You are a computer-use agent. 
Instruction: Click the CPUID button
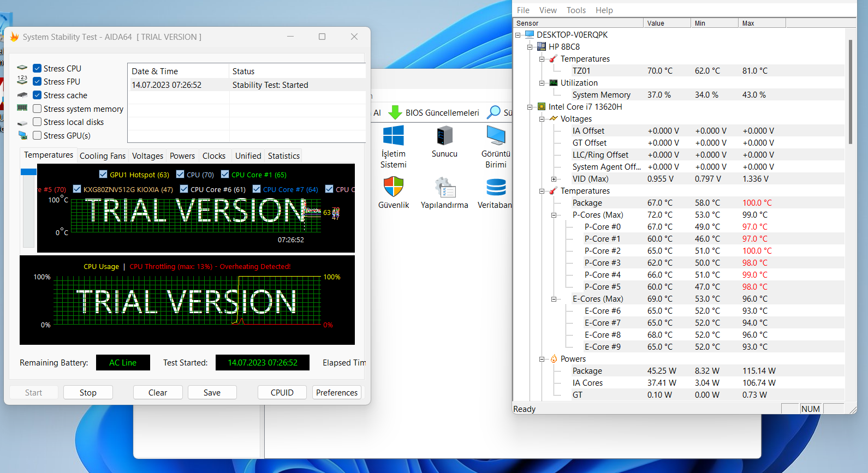click(282, 392)
